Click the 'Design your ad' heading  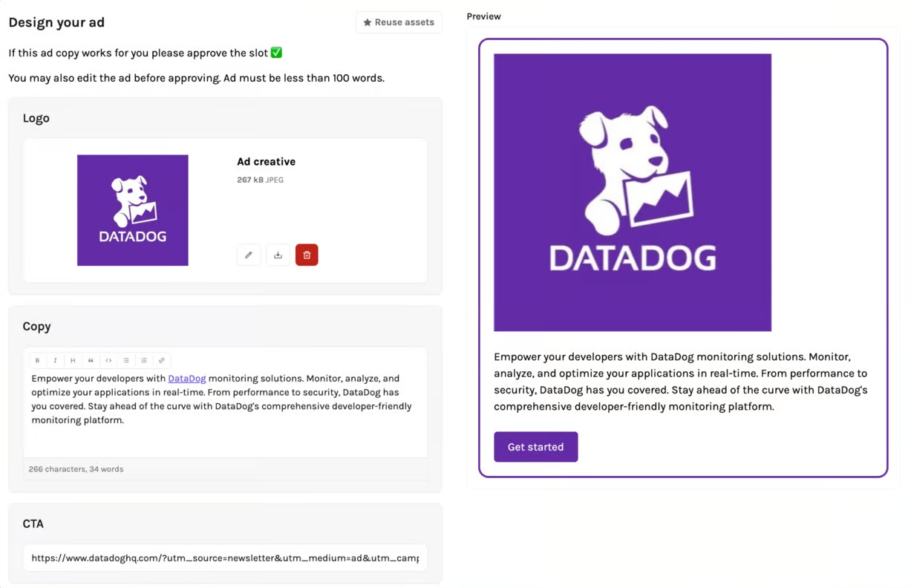point(56,22)
